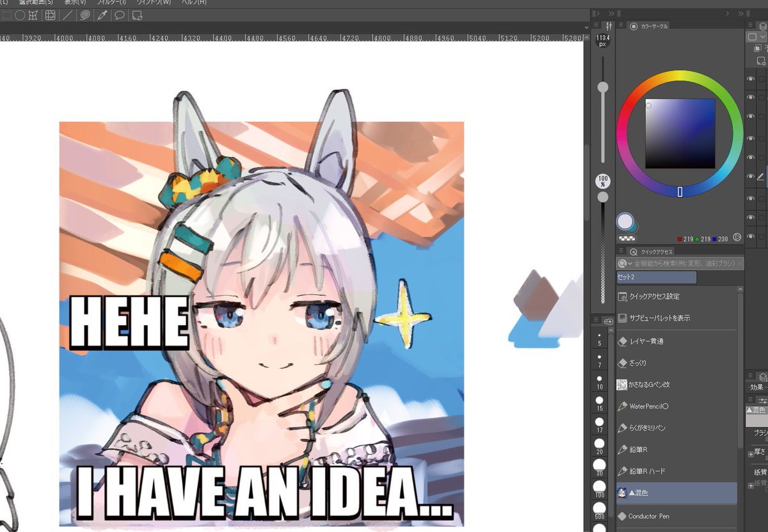Open the 選択範囲(S) menu
Viewport: 768px width, 532px height.
click(x=35, y=3)
